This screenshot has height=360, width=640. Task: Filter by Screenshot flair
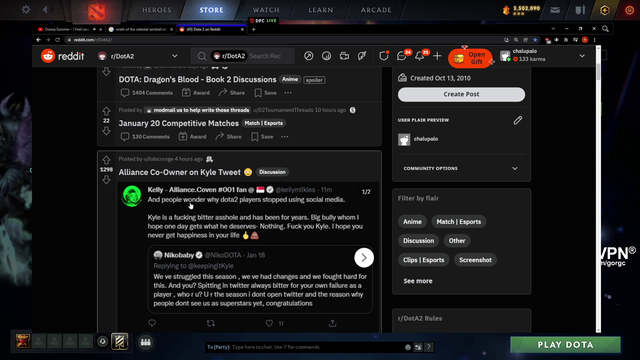[x=475, y=260]
